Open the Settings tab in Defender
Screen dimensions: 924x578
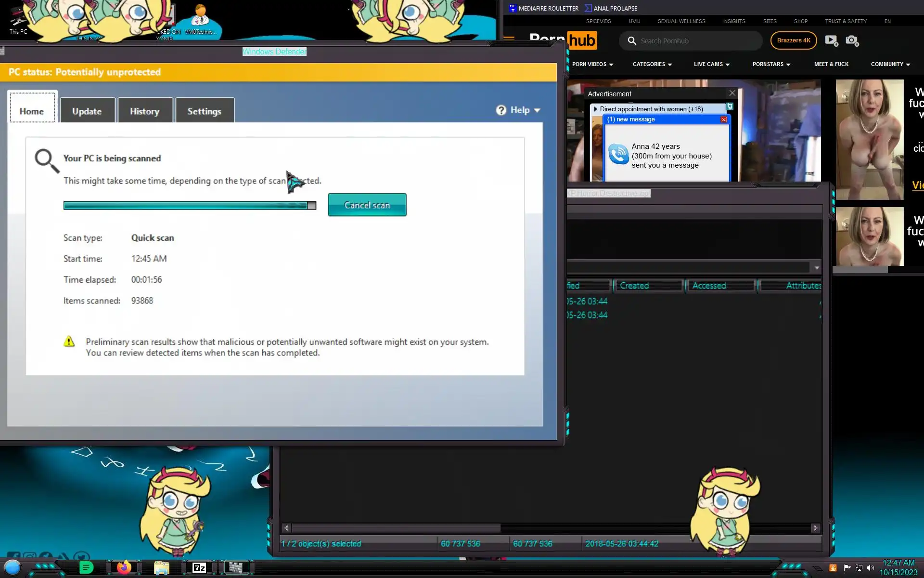[x=204, y=111]
